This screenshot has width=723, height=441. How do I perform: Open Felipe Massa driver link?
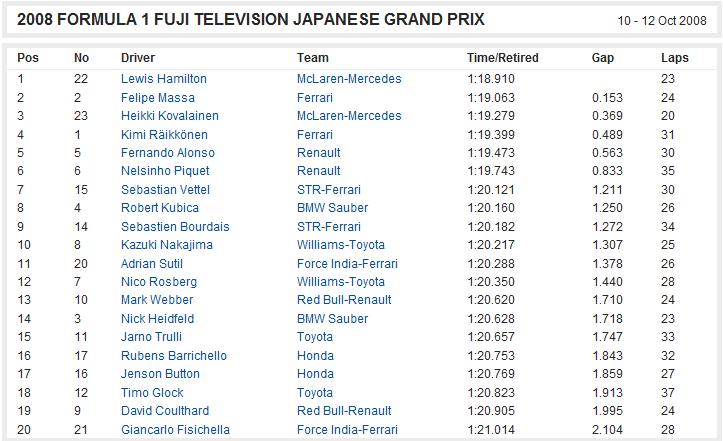click(158, 98)
